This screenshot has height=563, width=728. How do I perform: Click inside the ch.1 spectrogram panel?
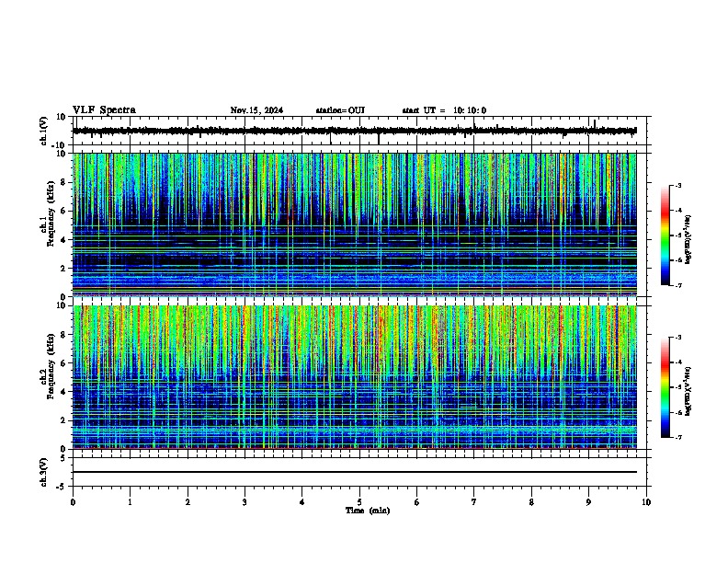354,224
